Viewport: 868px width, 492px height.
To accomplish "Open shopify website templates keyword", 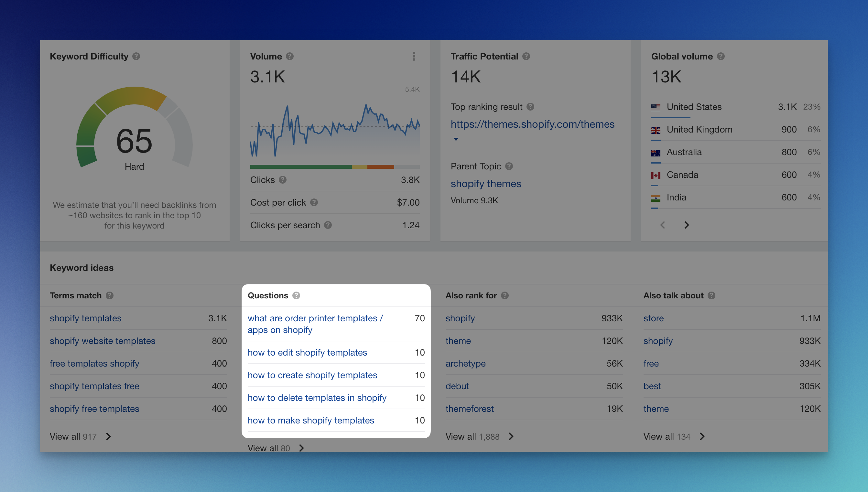I will point(103,341).
